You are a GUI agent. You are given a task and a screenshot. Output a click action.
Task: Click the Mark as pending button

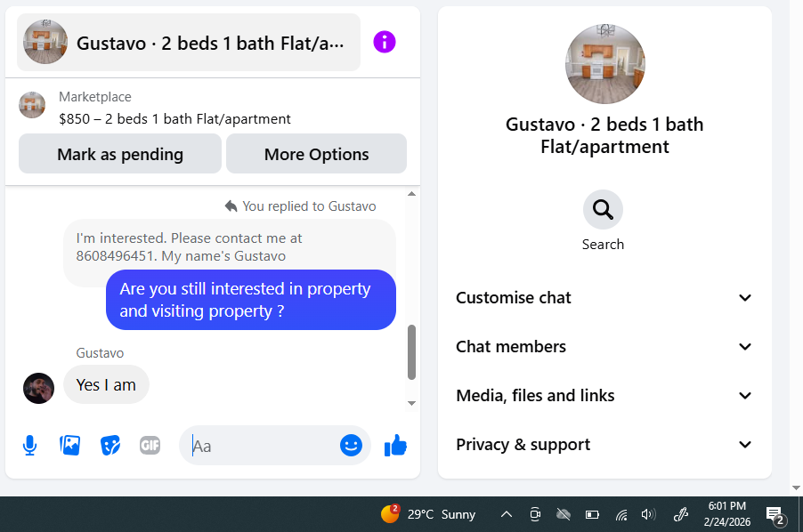(120, 154)
